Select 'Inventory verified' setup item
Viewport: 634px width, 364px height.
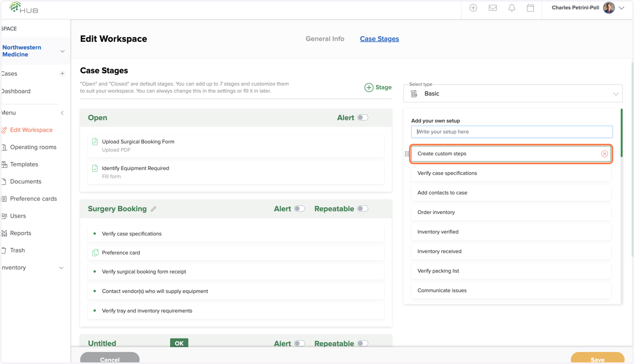click(511, 232)
